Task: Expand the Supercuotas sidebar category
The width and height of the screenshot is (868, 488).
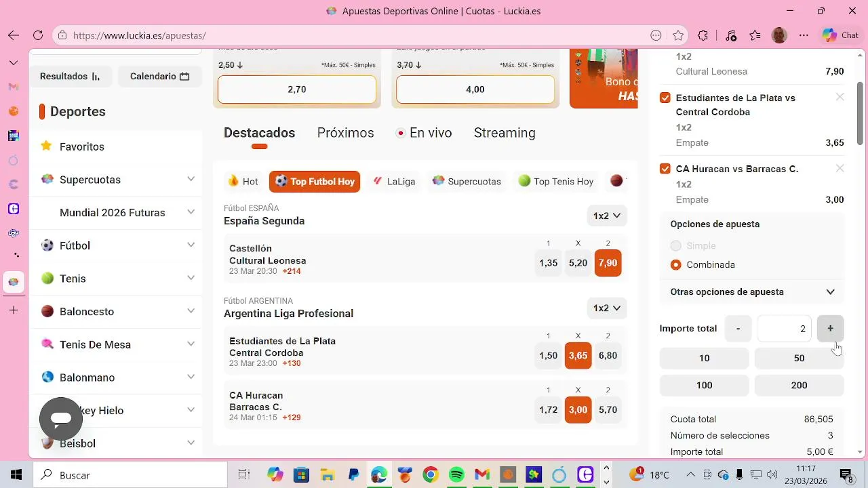Action: click(x=191, y=179)
